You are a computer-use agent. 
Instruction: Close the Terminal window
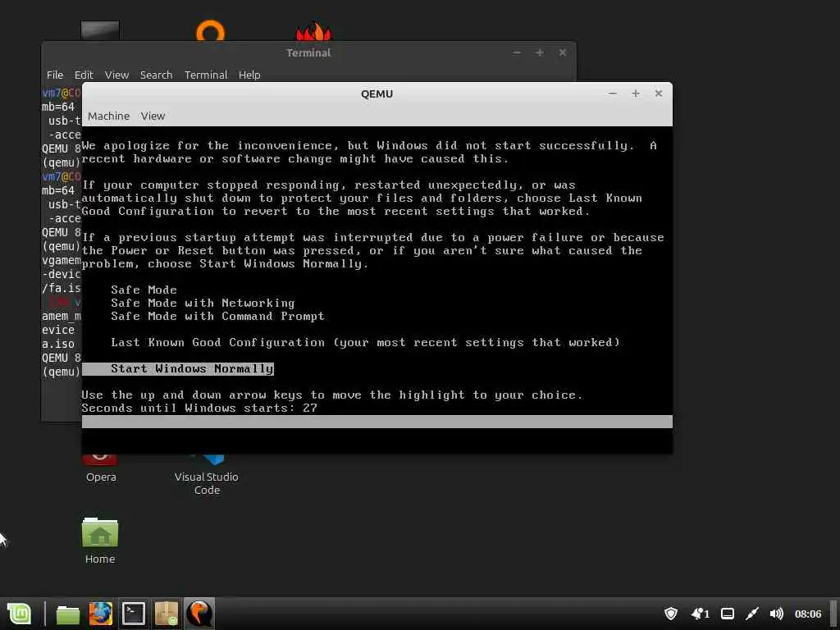click(x=563, y=52)
